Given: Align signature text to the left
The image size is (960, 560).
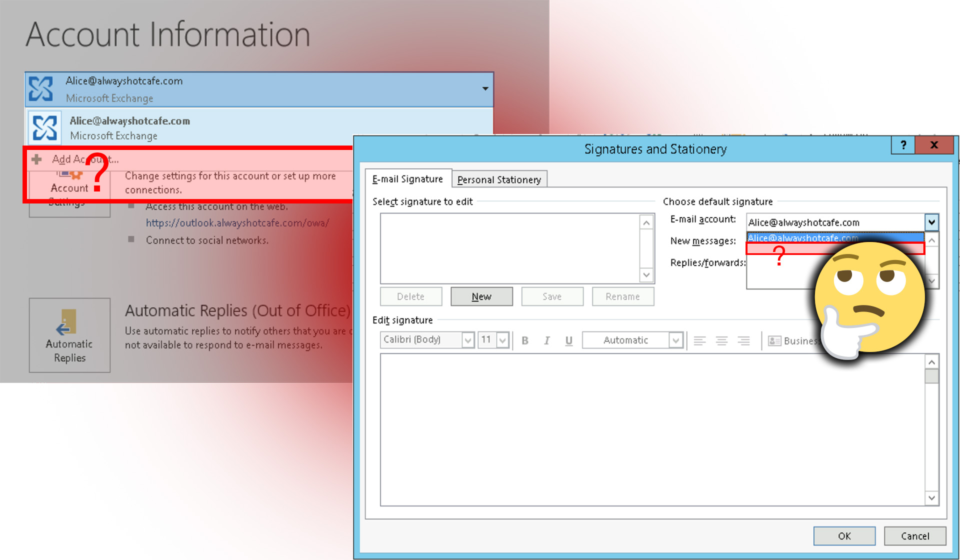Looking at the screenshot, I should click(x=699, y=340).
